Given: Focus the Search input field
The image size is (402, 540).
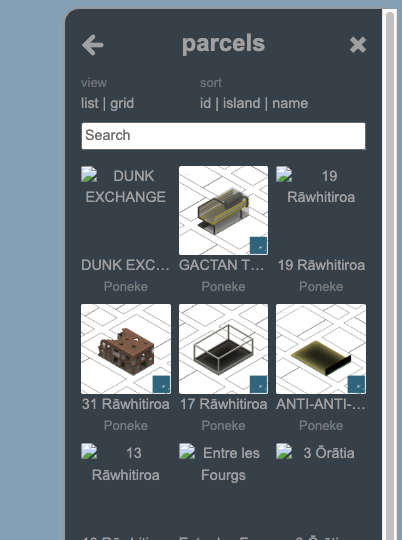Looking at the screenshot, I should coord(223,136).
